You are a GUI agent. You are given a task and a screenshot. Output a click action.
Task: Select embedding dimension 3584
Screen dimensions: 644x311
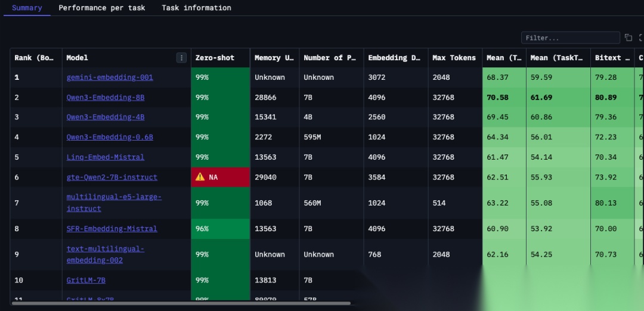[x=377, y=177]
